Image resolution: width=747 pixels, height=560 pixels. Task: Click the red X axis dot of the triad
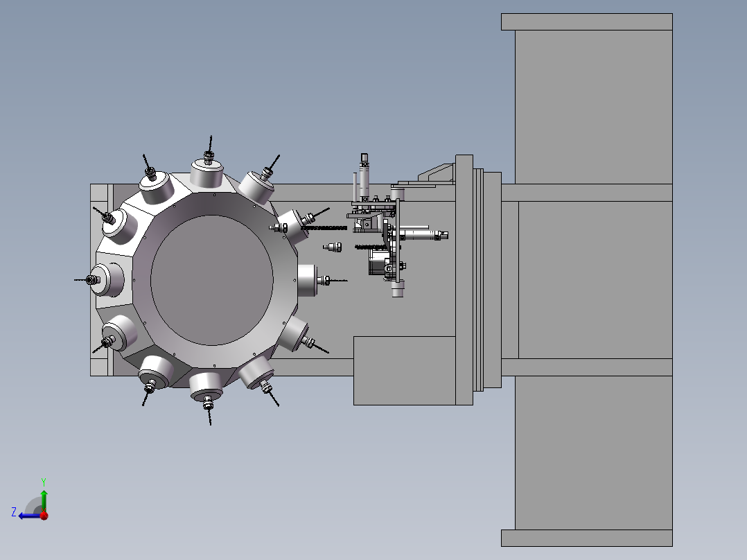(44, 515)
